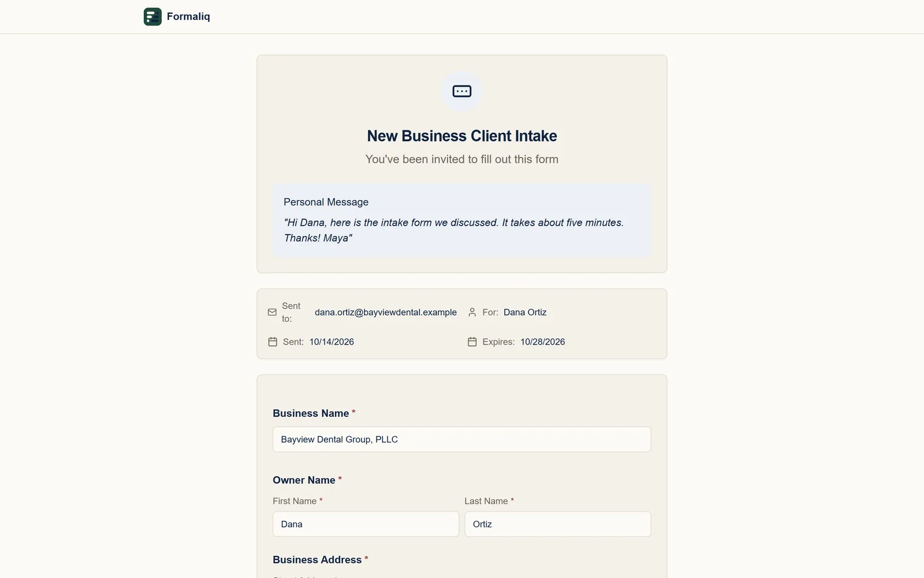Edit the Business Name input field
Viewport: 924px width, 578px height.
click(462, 439)
